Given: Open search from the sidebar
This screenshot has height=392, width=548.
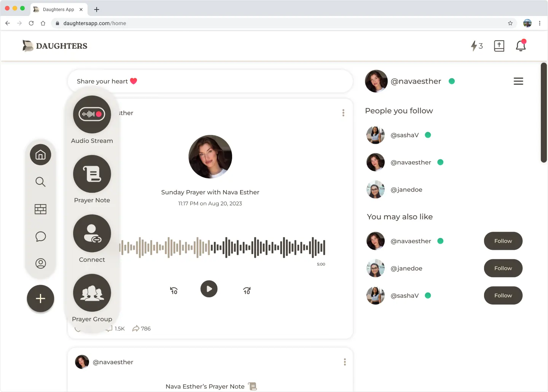Looking at the screenshot, I should (x=40, y=182).
